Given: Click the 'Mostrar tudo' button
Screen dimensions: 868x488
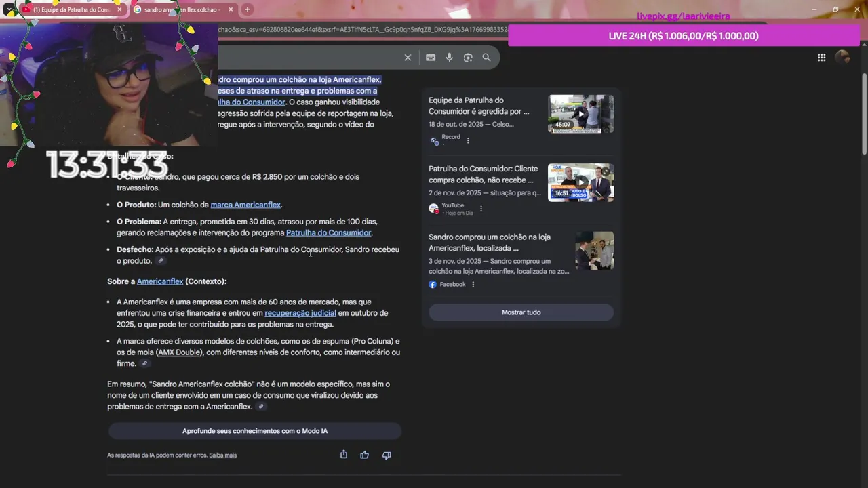Looking at the screenshot, I should [521, 312].
